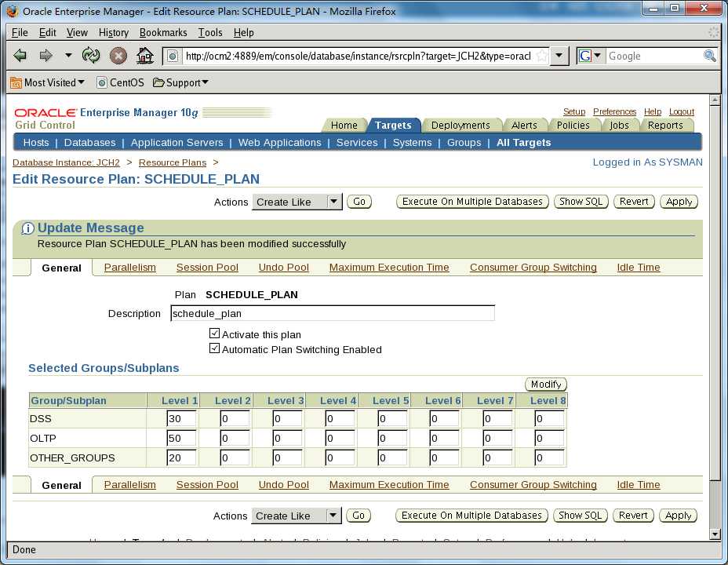The width and height of the screenshot is (728, 565).
Task: Switch to the Reports tab
Action: click(x=665, y=126)
